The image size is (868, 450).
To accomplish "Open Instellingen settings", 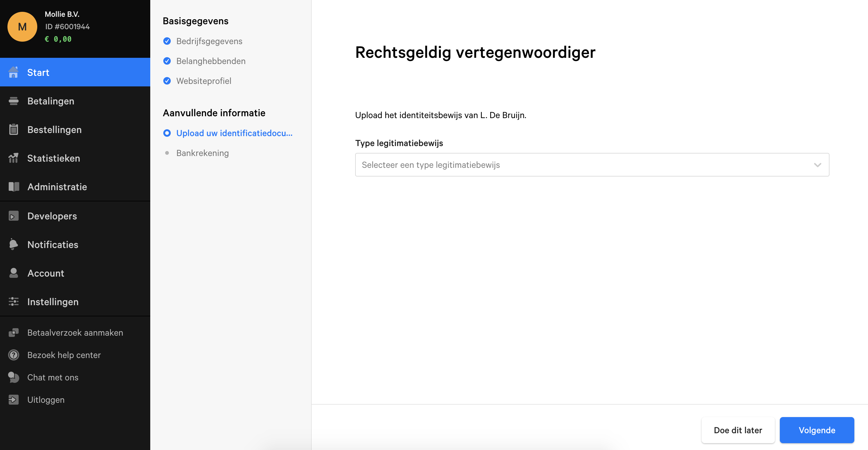I will (x=75, y=301).
